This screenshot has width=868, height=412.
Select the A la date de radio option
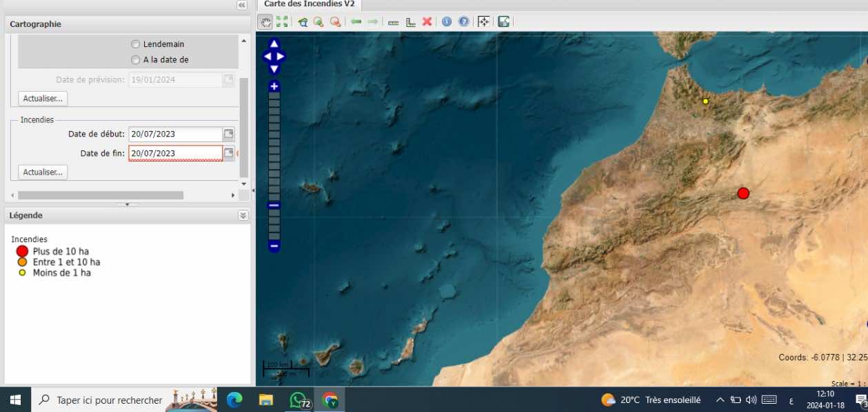pos(135,60)
